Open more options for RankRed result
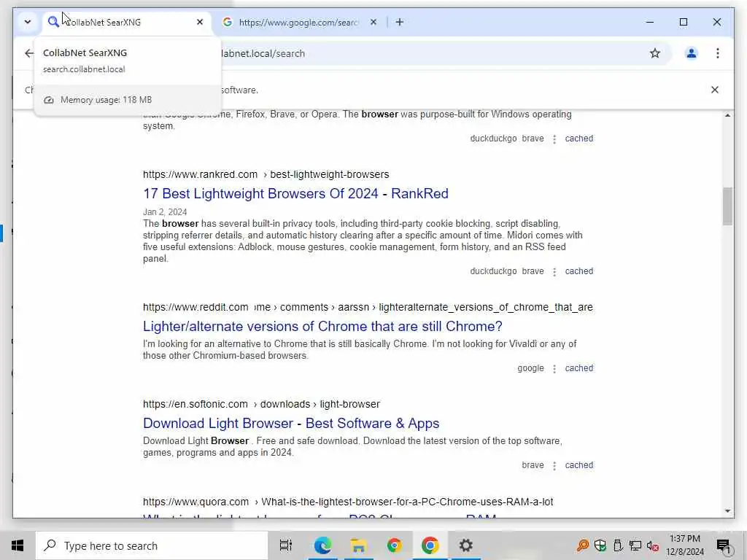Viewport: 747px width, 560px height. coord(554,271)
